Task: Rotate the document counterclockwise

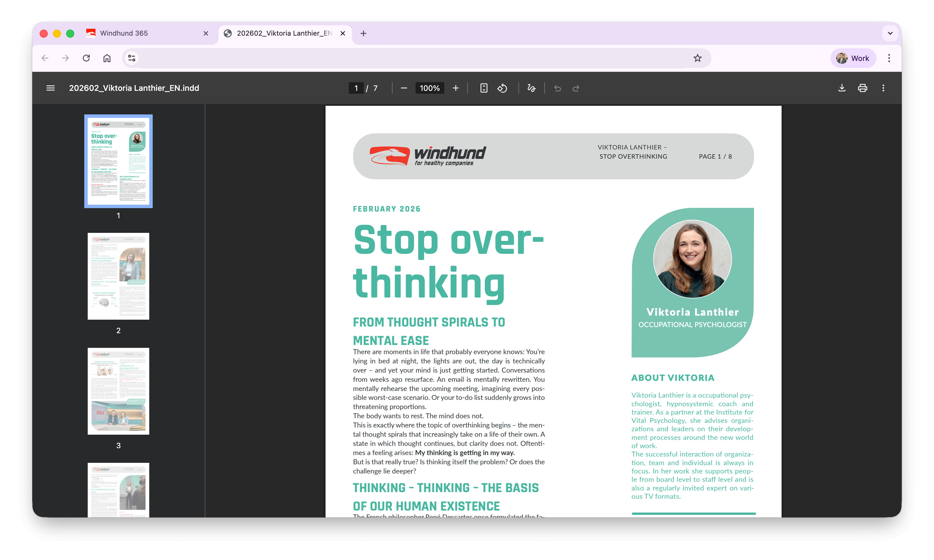Action: [x=502, y=88]
